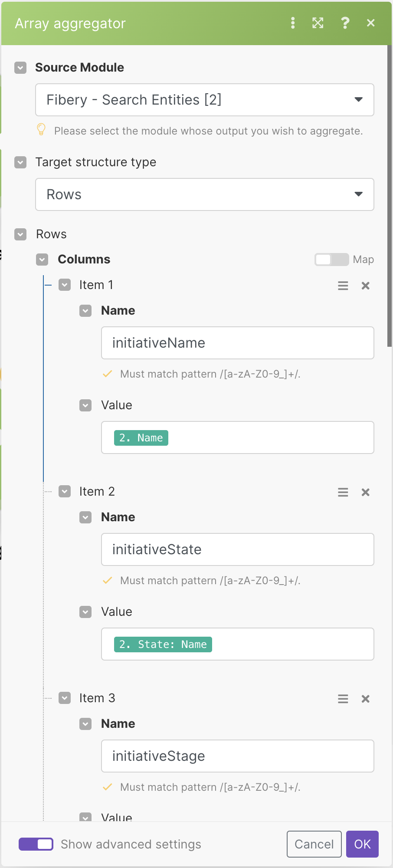Viewport: 393px width, 868px height.
Task: Click the initiativeName name field
Action: point(238,343)
